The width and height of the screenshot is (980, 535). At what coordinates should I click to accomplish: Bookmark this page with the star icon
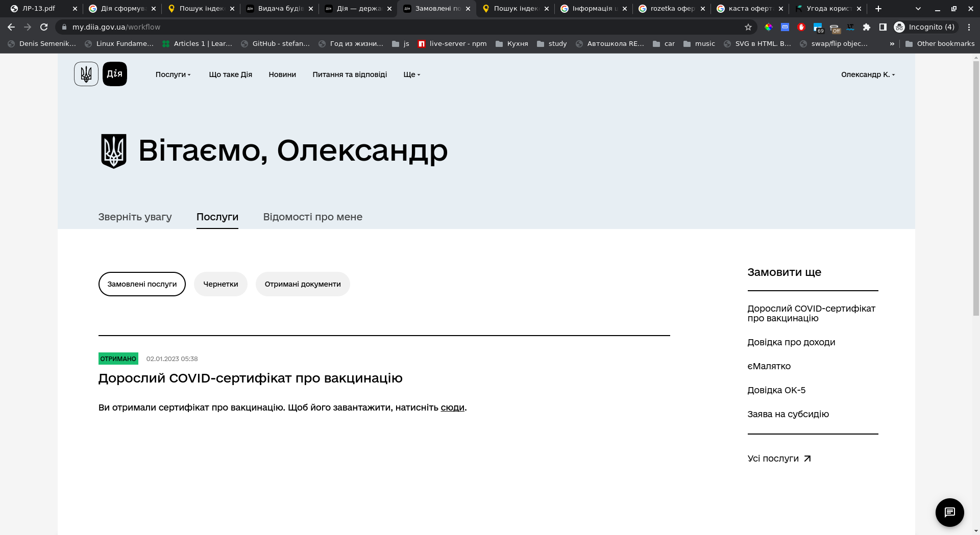point(748,27)
